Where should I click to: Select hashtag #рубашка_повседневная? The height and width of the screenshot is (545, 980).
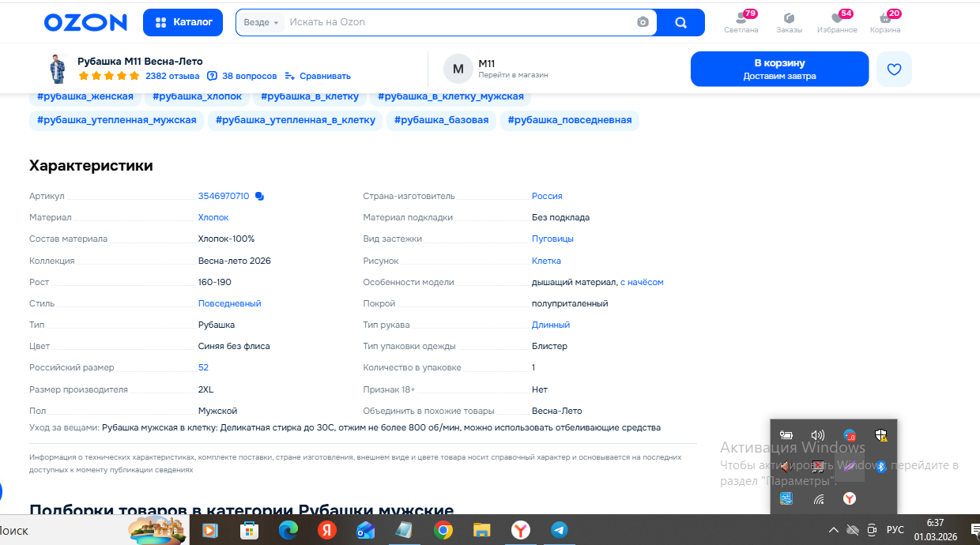[x=570, y=120]
